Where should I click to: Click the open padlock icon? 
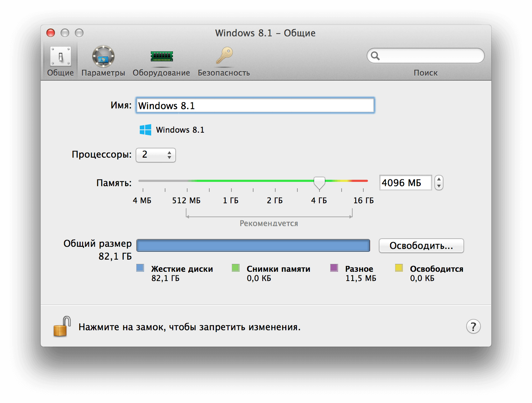(x=62, y=326)
